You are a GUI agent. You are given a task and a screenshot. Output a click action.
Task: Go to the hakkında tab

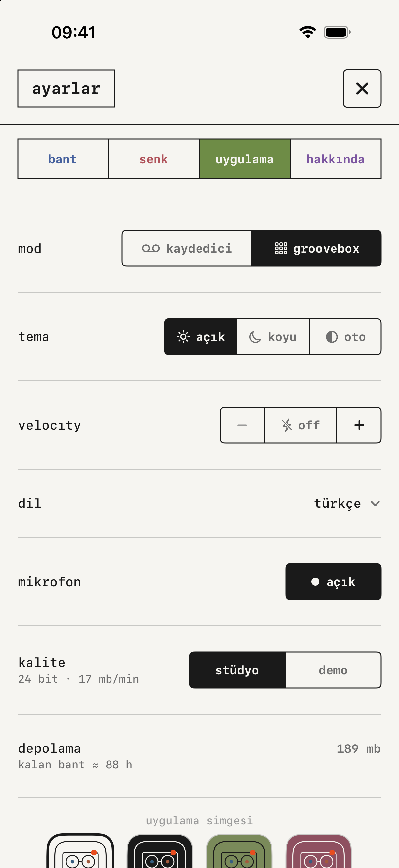pos(336,159)
